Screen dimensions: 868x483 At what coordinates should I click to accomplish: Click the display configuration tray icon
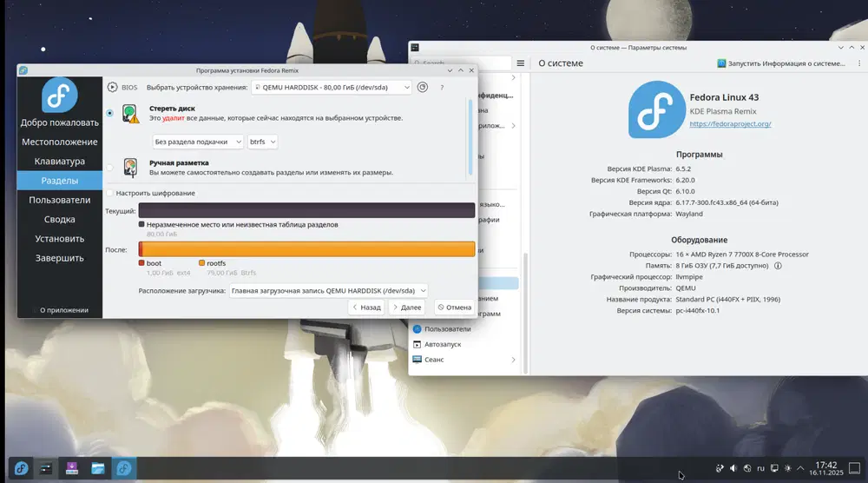pos(774,468)
